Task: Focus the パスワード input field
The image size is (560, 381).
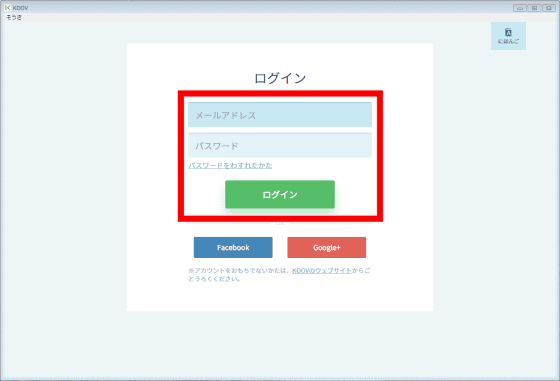Action: (x=280, y=145)
